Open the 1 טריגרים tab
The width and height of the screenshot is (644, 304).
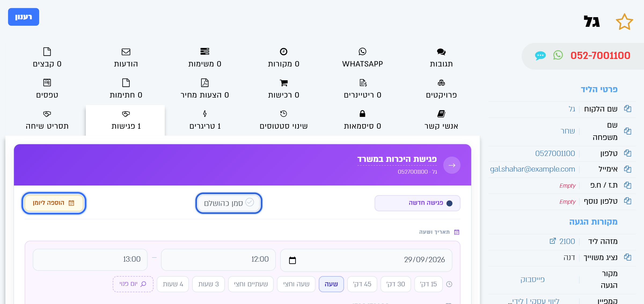[x=205, y=120]
